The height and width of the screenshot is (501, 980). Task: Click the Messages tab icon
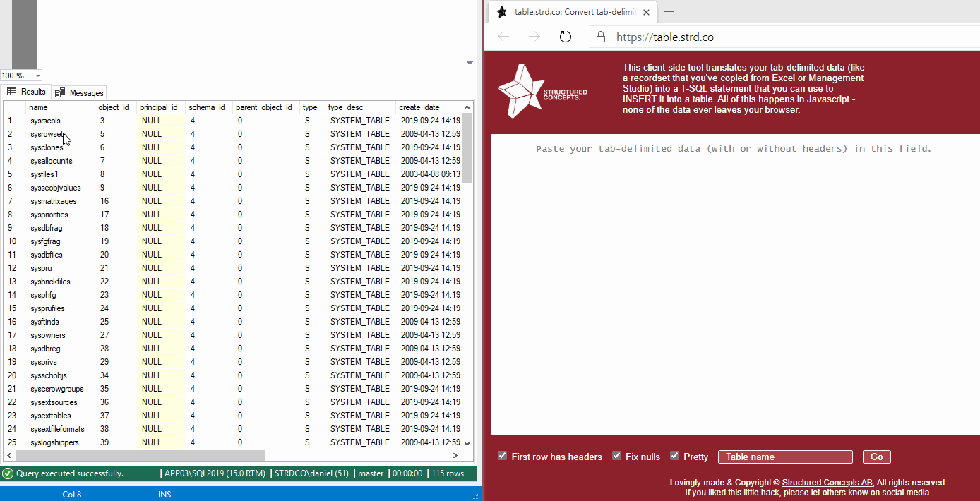[59, 92]
